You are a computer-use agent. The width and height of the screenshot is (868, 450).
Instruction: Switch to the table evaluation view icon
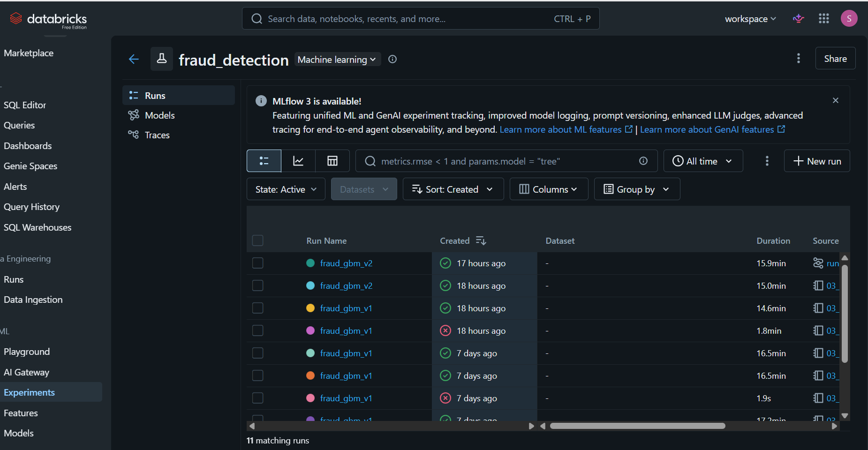coord(332,161)
